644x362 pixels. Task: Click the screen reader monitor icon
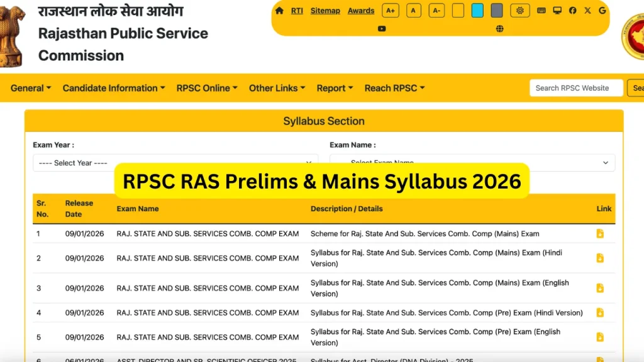tap(557, 11)
